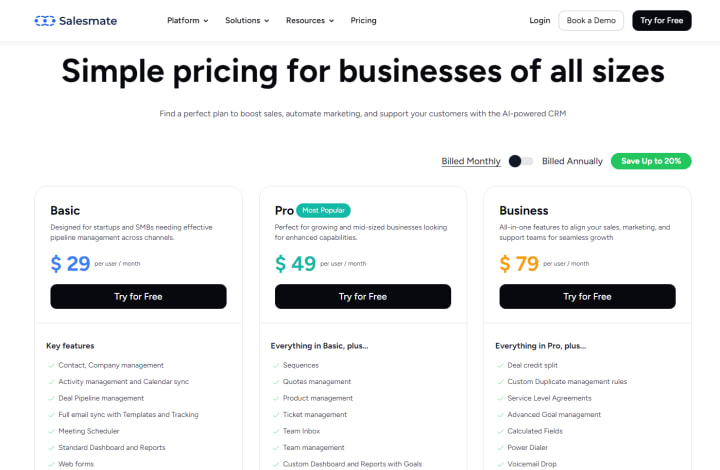The width and height of the screenshot is (720, 470).
Task: Click Try for Free under Business plan
Action: [587, 296]
